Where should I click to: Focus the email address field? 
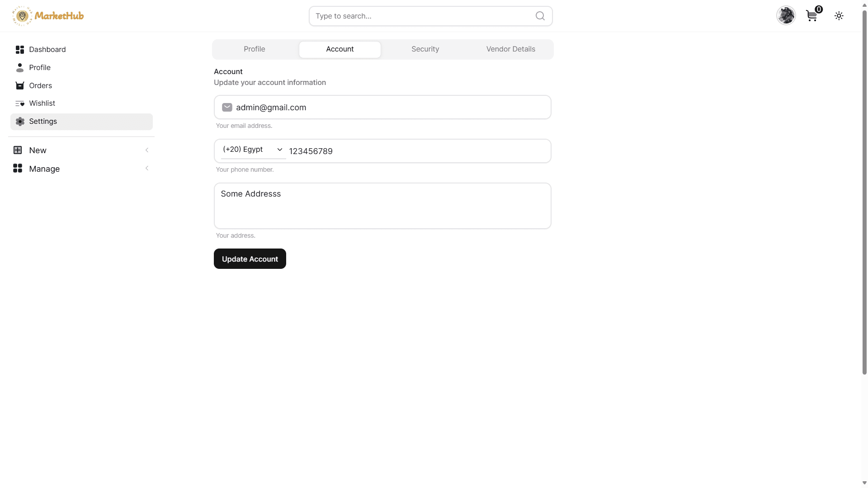click(382, 108)
